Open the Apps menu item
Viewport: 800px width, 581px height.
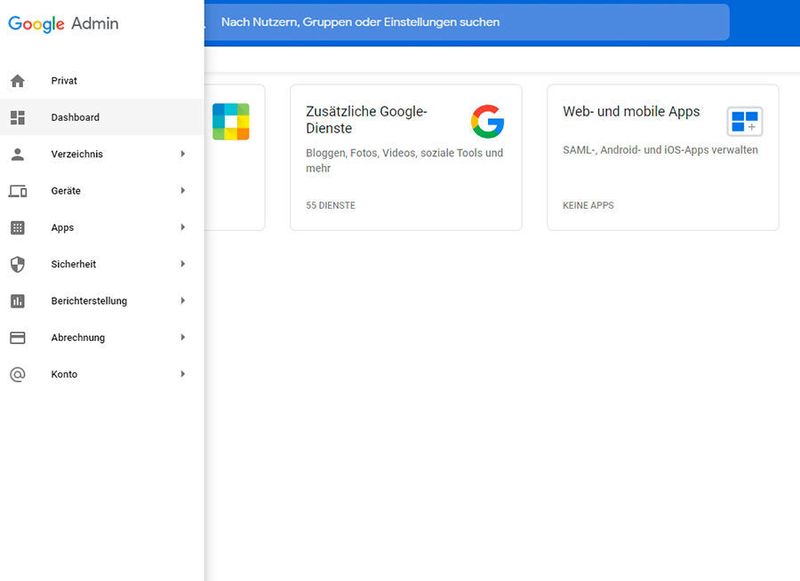pos(102,228)
